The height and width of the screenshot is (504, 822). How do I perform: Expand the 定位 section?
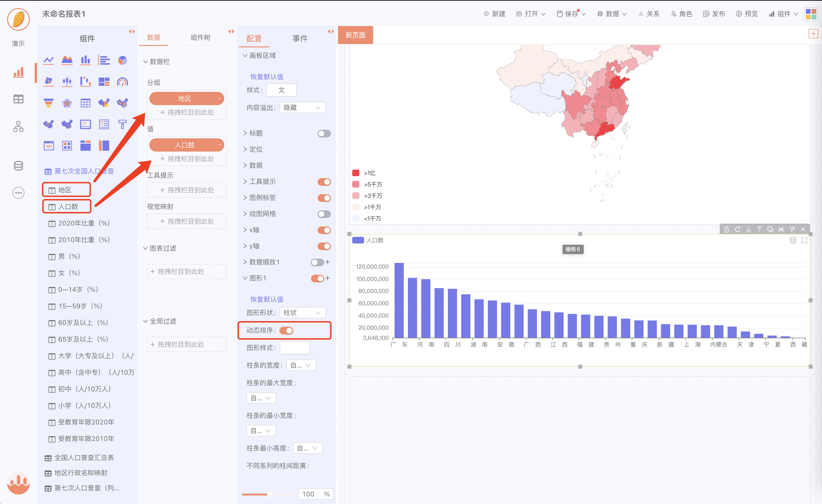point(253,149)
